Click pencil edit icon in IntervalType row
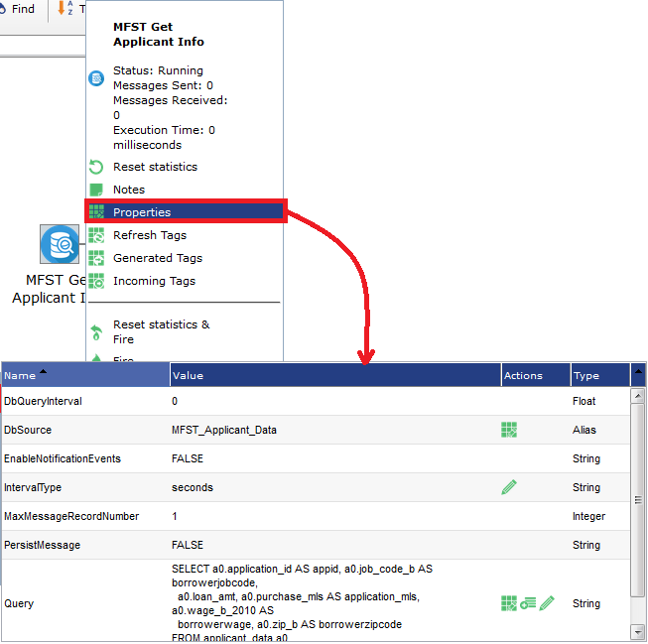The image size is (648, 644). coord(509,487)
